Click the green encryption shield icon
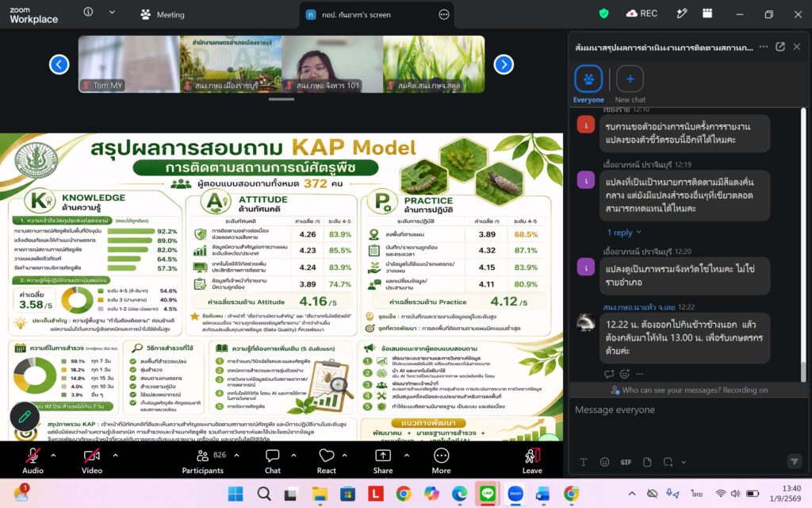Image resolution: width=812 pixels, height=508 pixels. click(603, 14)
